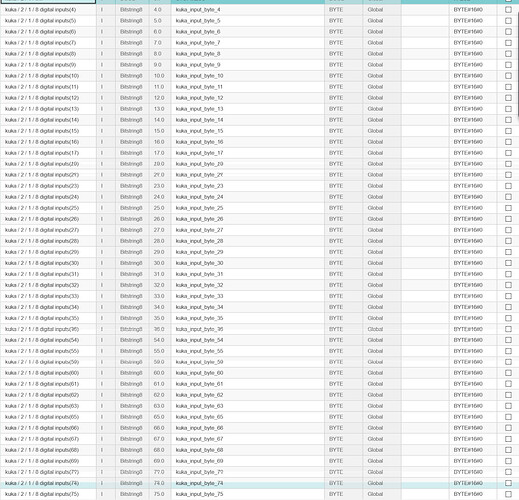This screenshot has height=500, width=519.
Task: Check the box for kuka_input_byte_63
Action: [508, 406]
